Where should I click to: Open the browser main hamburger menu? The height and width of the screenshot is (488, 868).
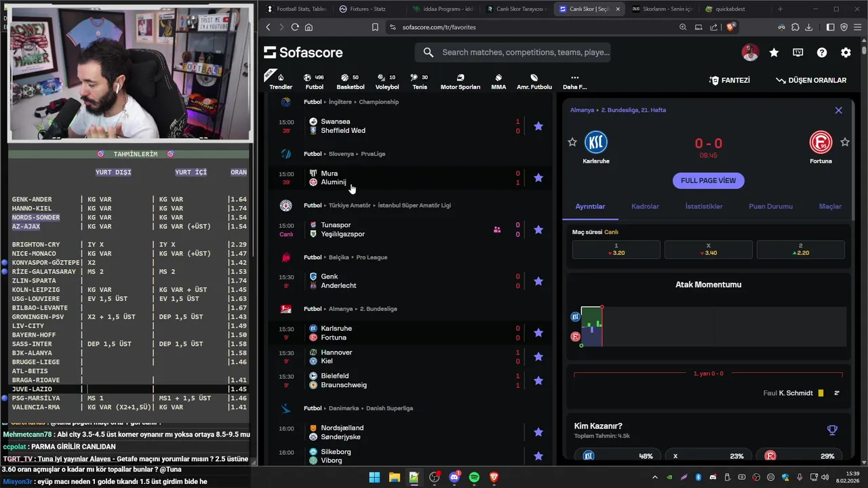coord(857,27)
